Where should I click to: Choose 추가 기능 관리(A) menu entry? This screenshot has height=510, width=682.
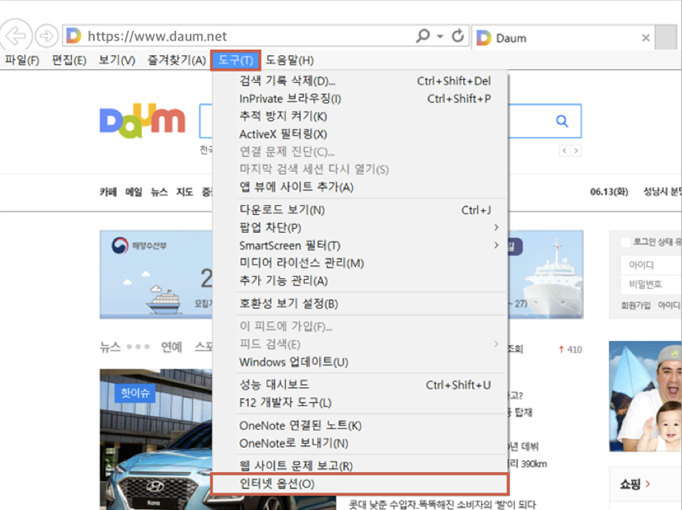coord(360,281)
